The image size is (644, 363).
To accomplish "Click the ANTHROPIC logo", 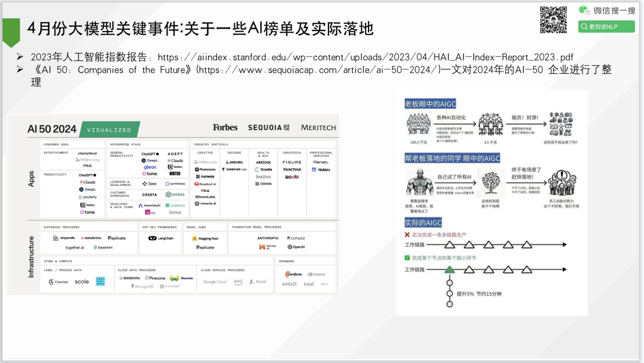I will 268,238.
